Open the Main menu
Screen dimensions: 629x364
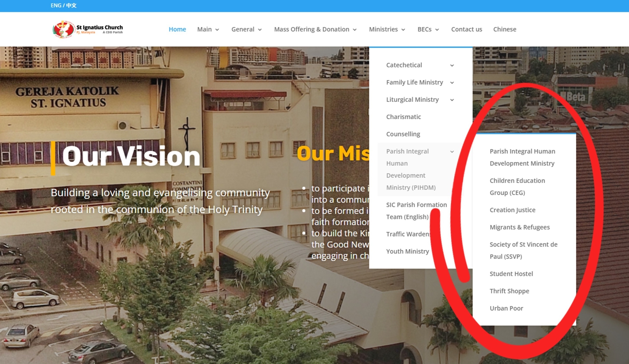(x=204, y=29)
